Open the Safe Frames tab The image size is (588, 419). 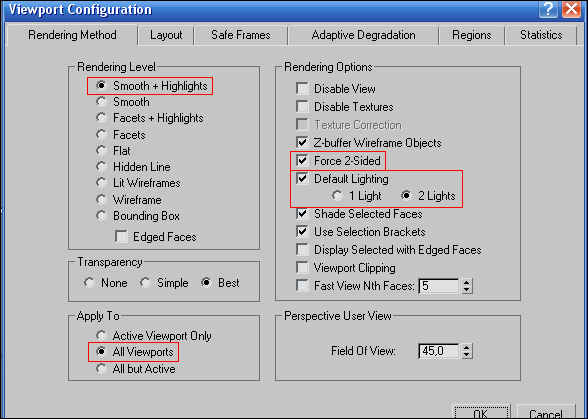(x=240, y=35)
